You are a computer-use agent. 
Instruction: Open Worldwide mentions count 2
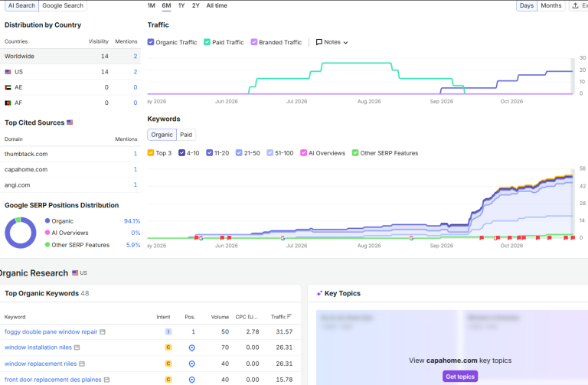(136, 56)
